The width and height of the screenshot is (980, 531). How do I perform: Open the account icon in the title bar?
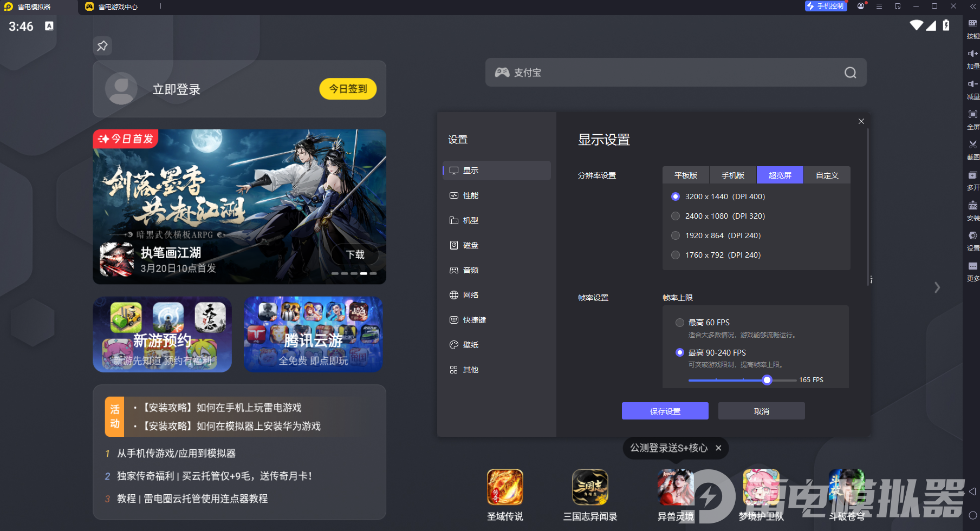pos(861,6)
